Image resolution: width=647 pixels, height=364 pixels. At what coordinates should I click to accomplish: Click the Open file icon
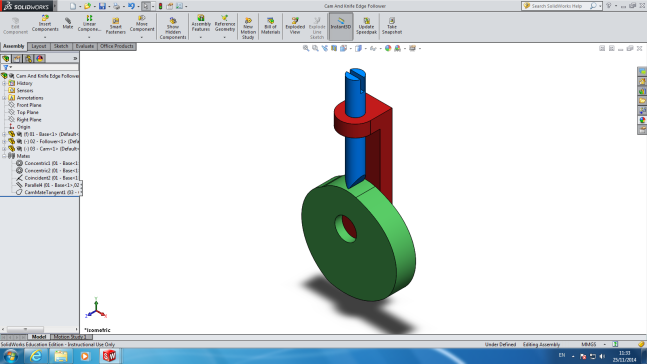tap(87, 6)
